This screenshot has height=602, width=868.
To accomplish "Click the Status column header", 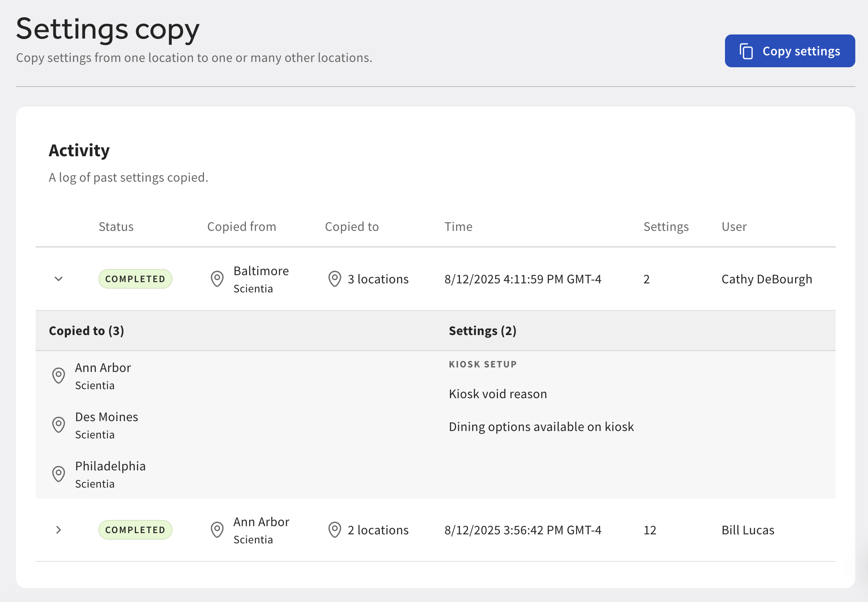I will [116, 227].
